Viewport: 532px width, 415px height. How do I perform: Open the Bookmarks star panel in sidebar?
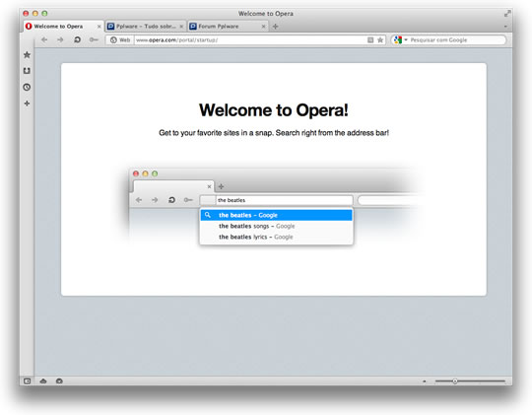(27, 54)
